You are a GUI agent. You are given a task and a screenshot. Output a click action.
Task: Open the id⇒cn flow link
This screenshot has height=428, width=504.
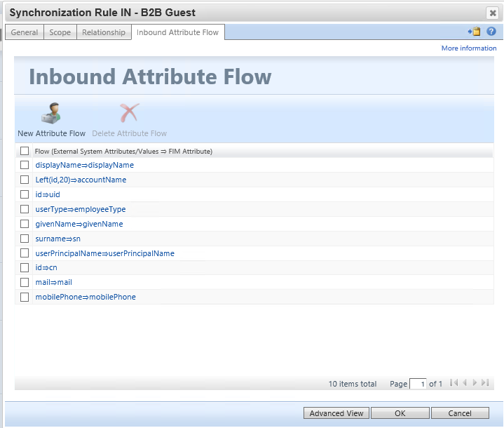pyautogui.click(x=46, y=267)
